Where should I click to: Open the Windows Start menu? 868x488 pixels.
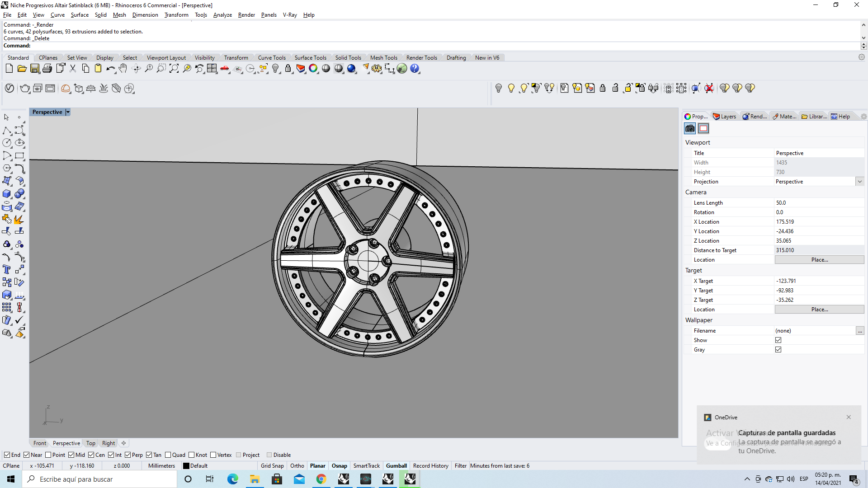coord(11,479)
